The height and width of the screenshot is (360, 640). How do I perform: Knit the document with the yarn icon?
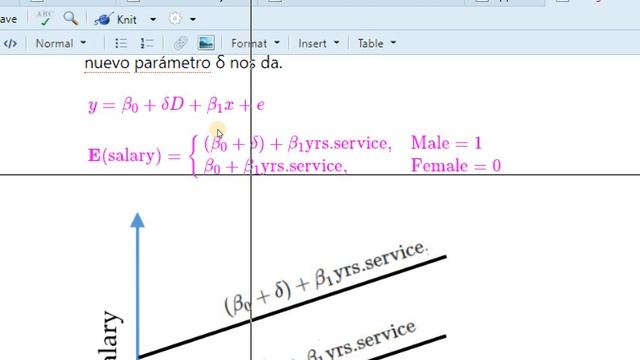click(115, 19)
